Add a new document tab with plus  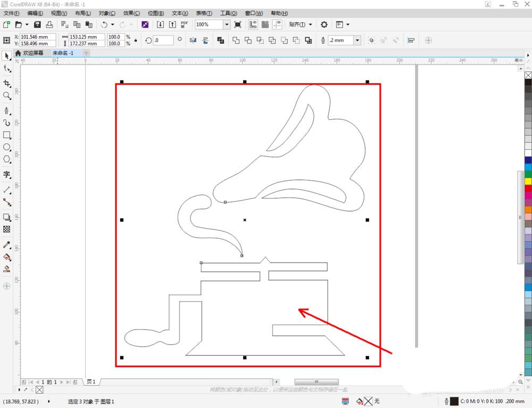click(86, 53)
